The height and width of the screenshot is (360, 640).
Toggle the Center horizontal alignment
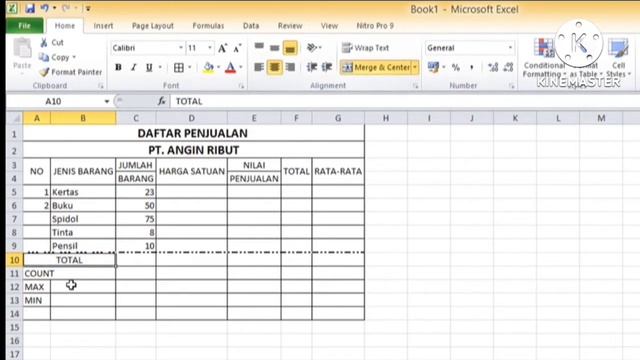coord(275,67)
